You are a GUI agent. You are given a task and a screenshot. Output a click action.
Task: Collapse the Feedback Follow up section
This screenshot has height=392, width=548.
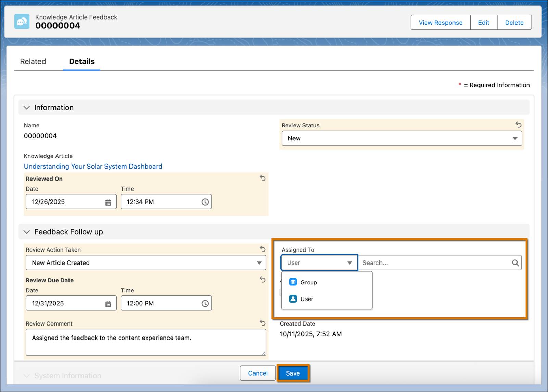click(26, 232)
